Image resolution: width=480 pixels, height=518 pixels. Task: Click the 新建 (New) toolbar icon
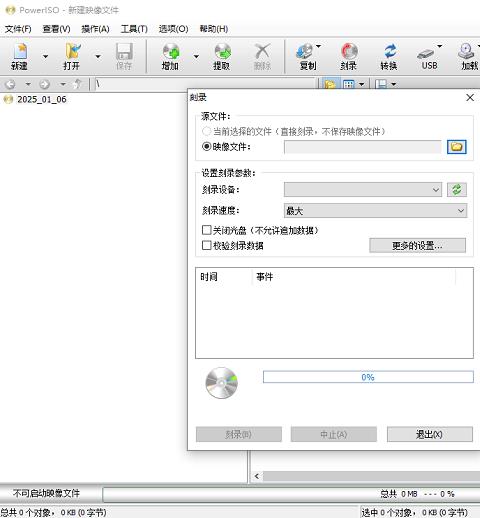(20, 56)
